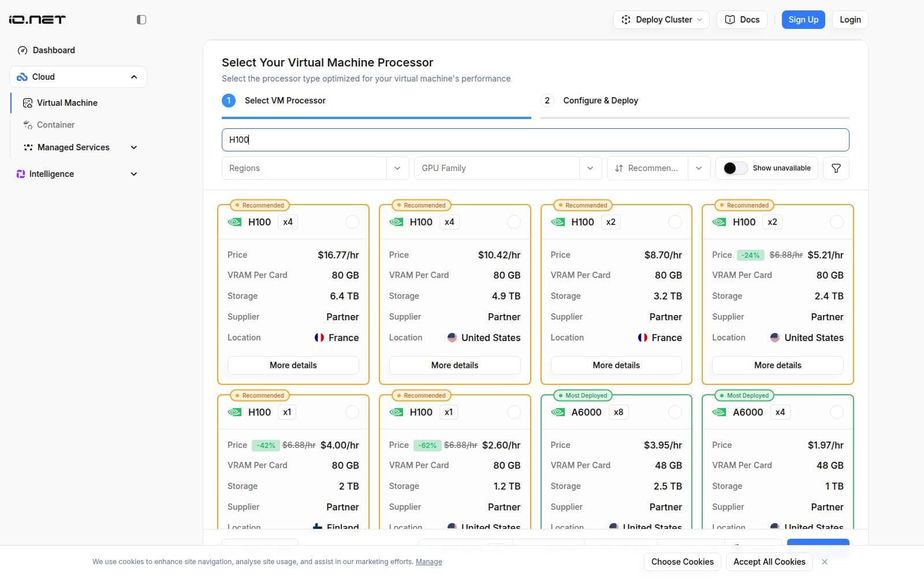
Task: Select the A6000 x8 card radio
Action: [x=675, y=412]
